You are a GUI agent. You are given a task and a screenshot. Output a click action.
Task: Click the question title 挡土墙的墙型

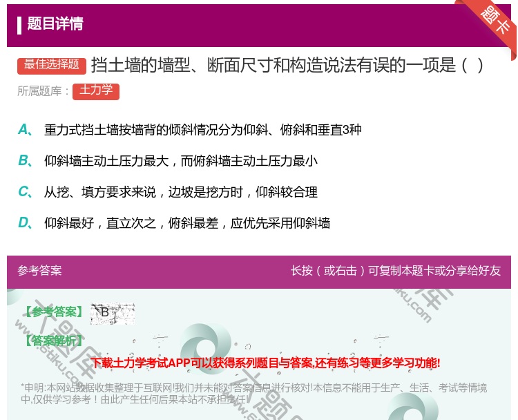tap(287, 65)
